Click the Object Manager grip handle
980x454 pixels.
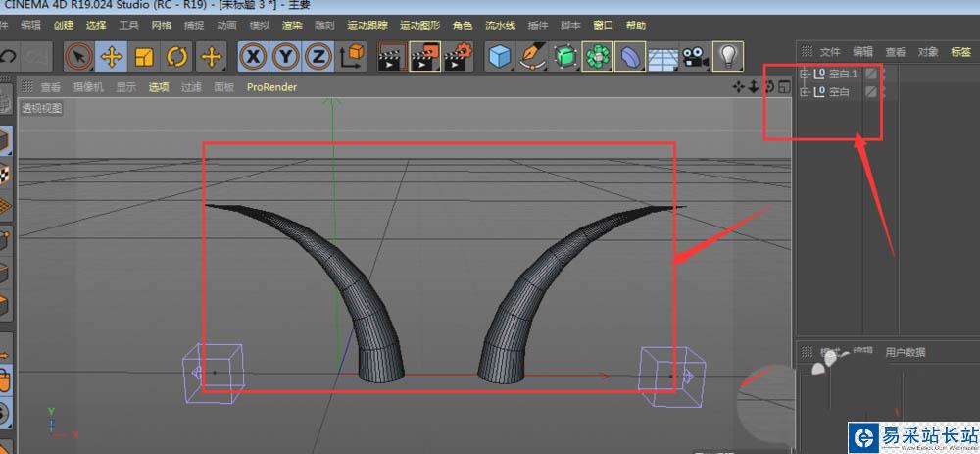point(807,51)
